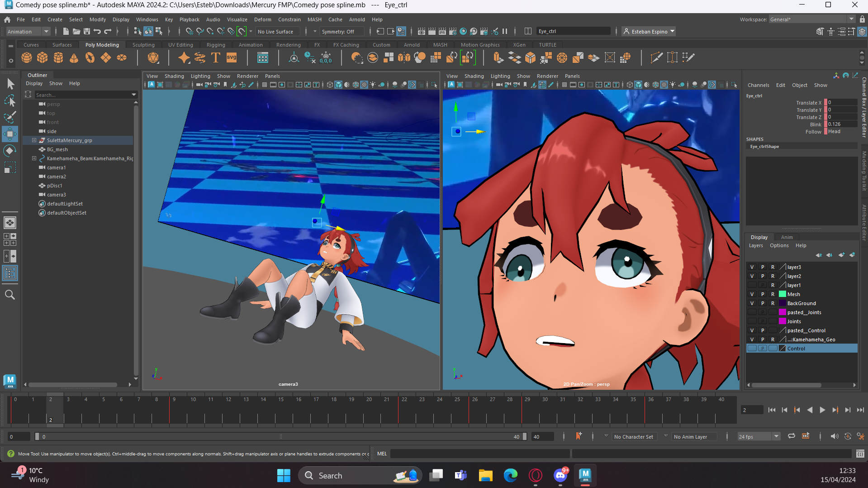This screenshot has width=868, height=488.
Task: Open the Workspace General dropdown
Action: tap(812, 19)
